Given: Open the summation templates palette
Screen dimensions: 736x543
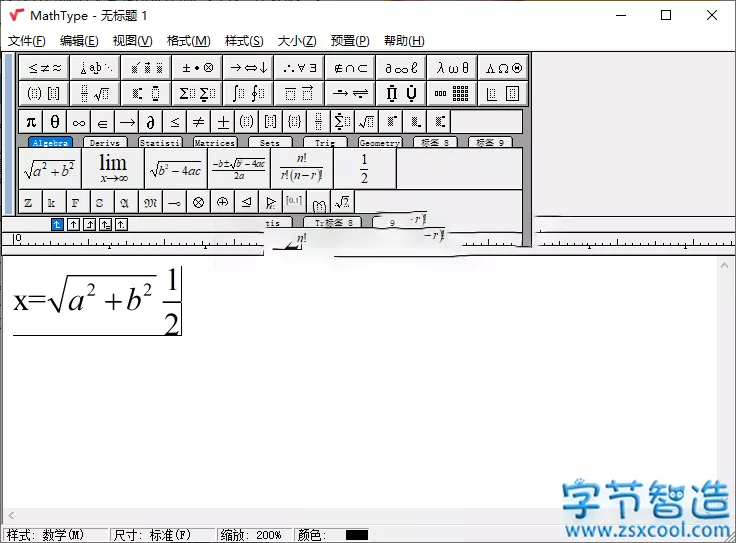Looking at the screenshot, I should coord(198,93).
